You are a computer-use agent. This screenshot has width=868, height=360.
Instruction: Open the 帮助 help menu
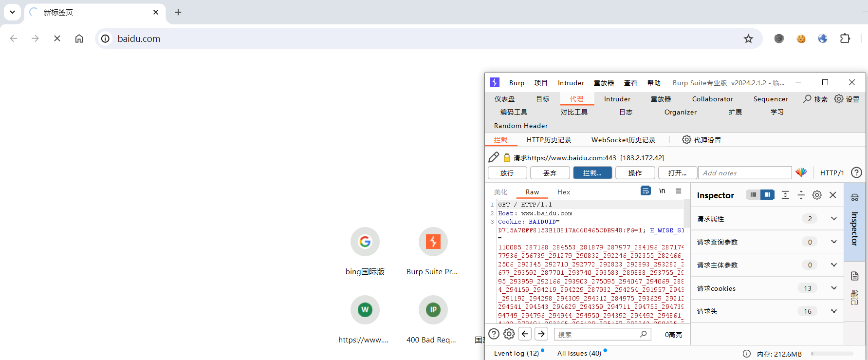coord(654,83)
